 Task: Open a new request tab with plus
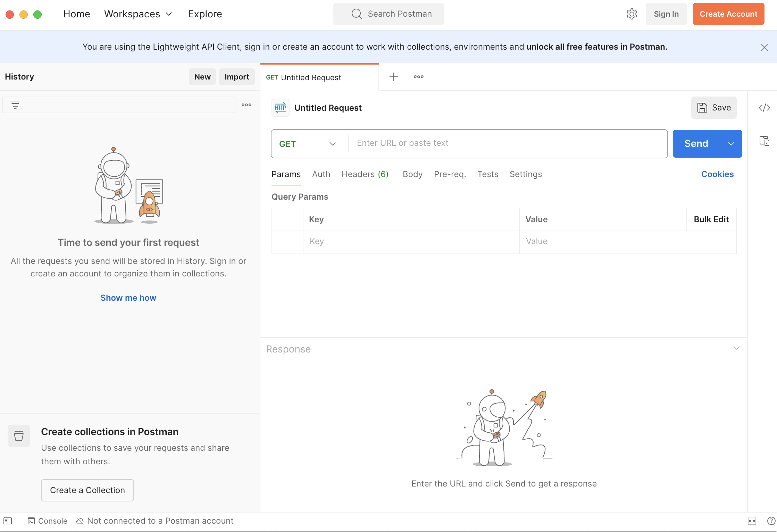pos(393,77)
